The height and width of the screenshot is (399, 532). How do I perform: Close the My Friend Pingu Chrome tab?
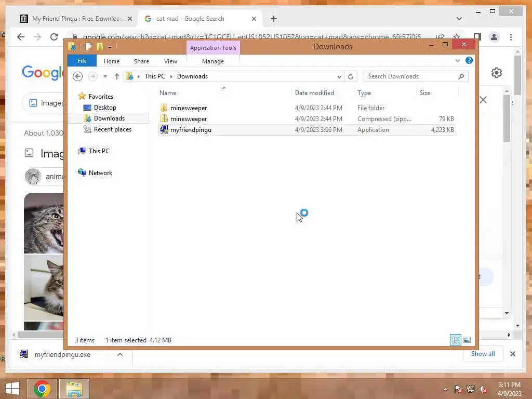click(x=129, y=19)
